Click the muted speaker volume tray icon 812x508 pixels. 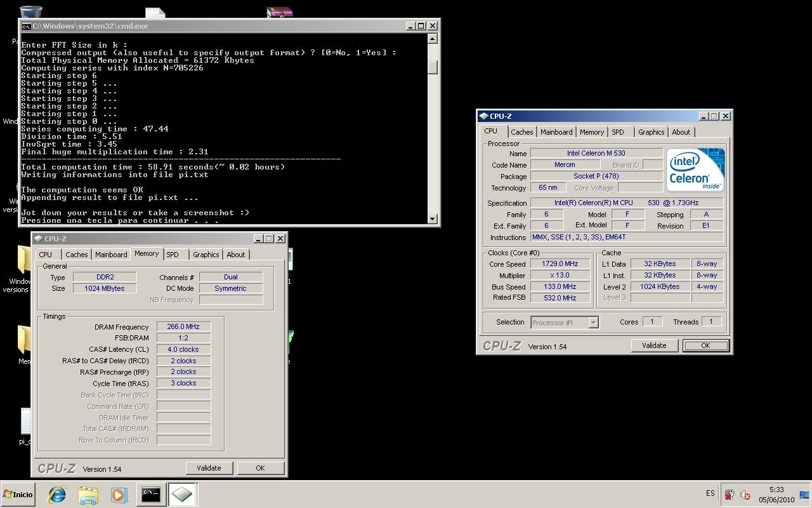(x=746, y=495)
